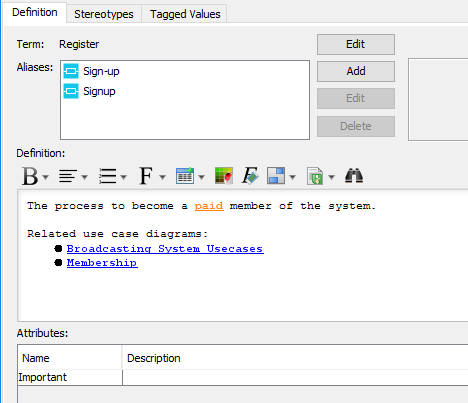
Task: Switch to the Definition tab
Action: click(x=35, y=12)
